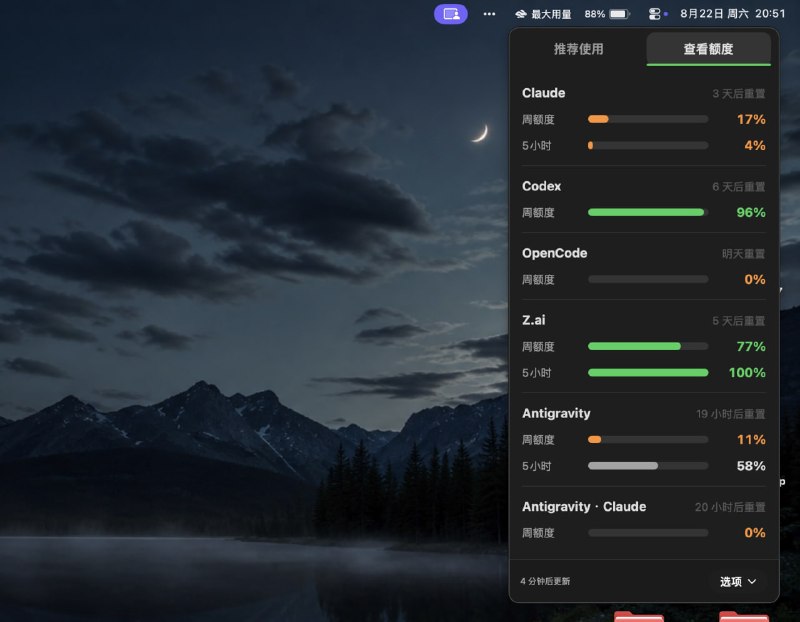Viewport: 800px width, 622px height.
Task: Click the 明天重置 reset label
Action: tap(743, 254)
